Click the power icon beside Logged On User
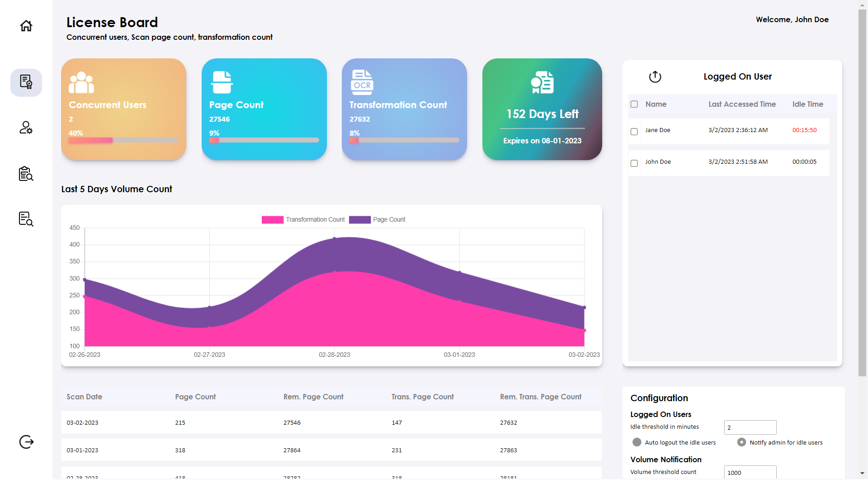Screen dimensions: 868x488 pos(655,77)
